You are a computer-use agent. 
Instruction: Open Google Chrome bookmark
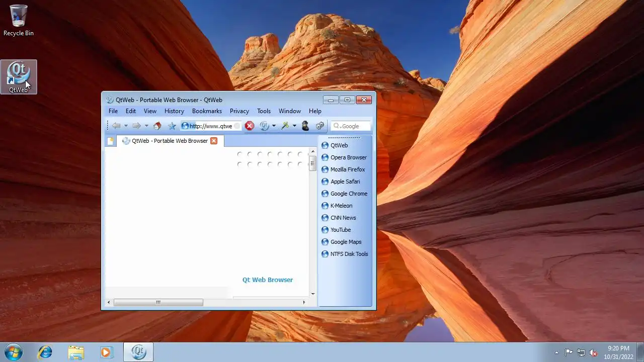coord(344,194)
